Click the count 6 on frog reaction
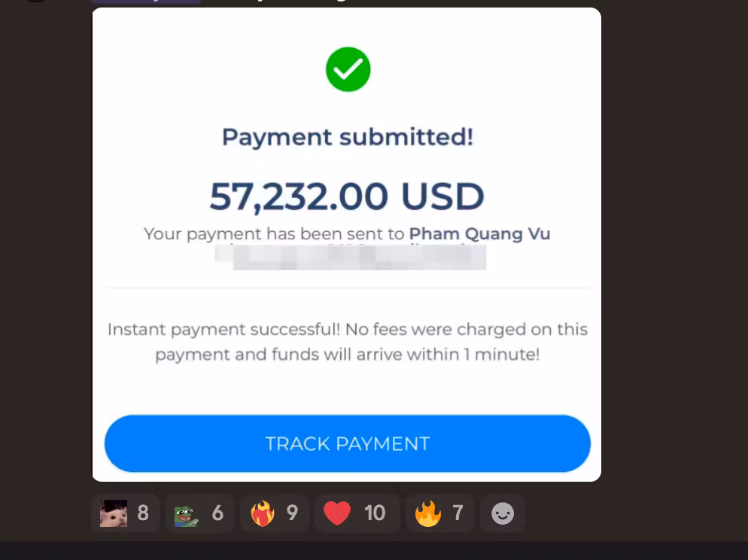748x560 pixels. pyautogui.click(x=217, y=513)
